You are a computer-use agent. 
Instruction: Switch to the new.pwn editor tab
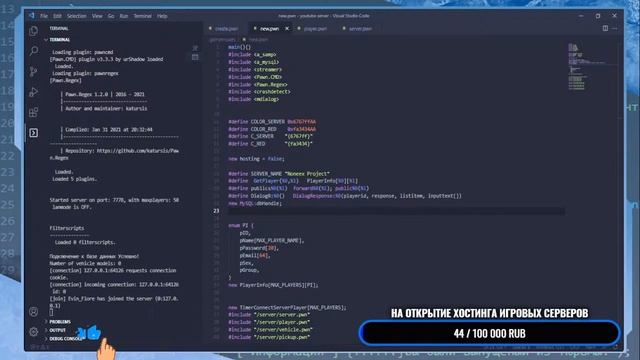tap(269, 29)
